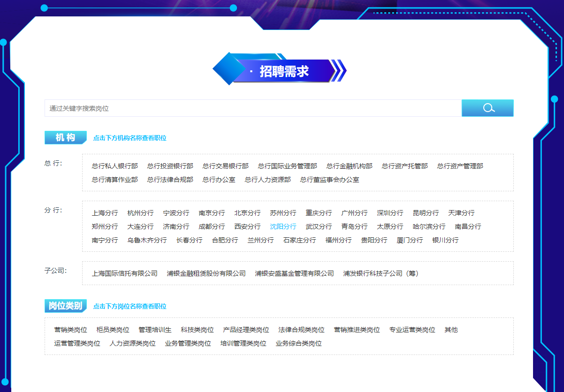Filter by 科技类岗位 category

(x=198, y=330)
